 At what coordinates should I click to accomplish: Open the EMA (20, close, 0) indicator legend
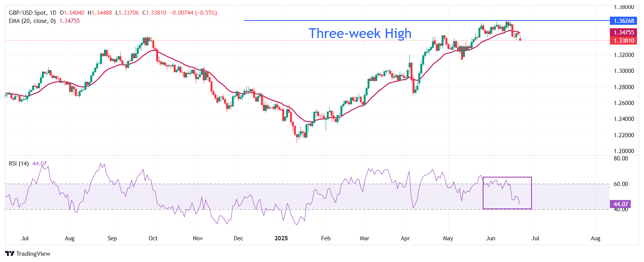click(x=32, y=21)
